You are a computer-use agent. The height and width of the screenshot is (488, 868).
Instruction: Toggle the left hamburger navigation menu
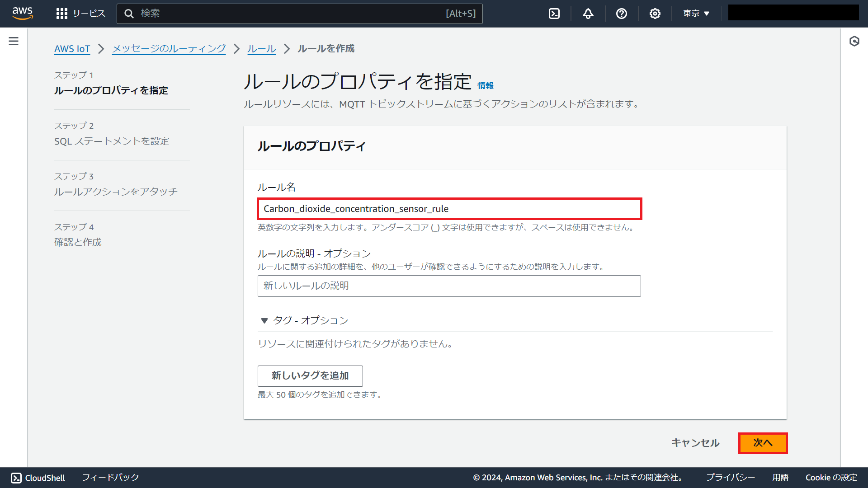click(x=14, y=41)
